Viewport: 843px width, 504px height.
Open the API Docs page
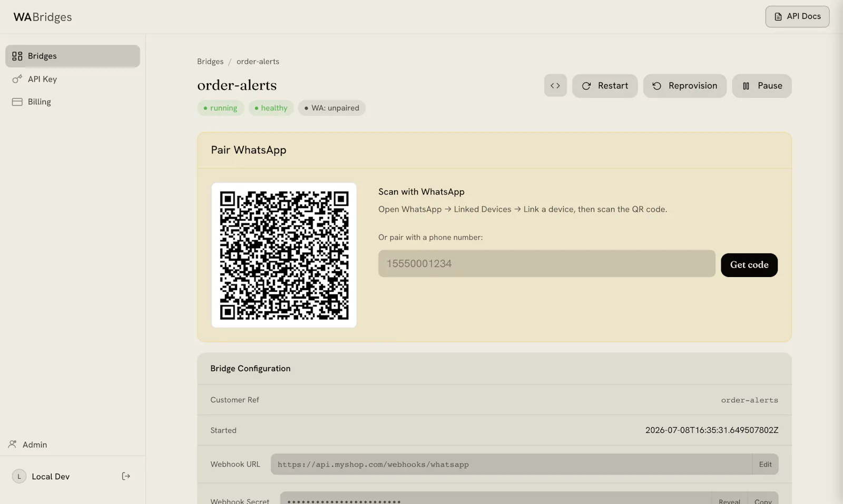pos(797,16)
